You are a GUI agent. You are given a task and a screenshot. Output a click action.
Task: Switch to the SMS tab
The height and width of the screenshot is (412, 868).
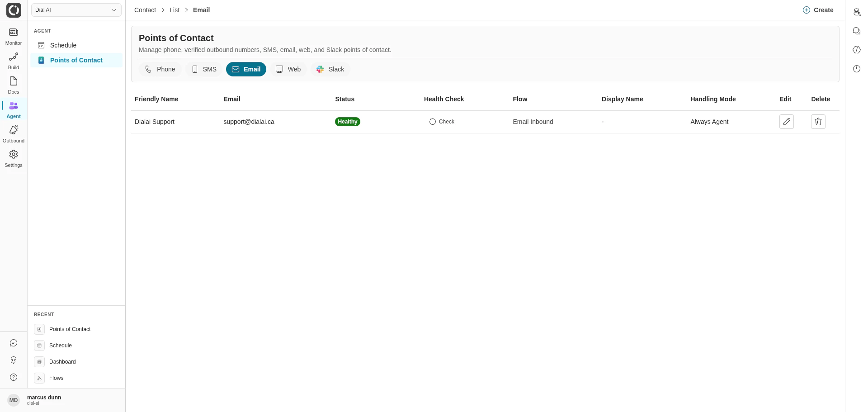point(204,69)
